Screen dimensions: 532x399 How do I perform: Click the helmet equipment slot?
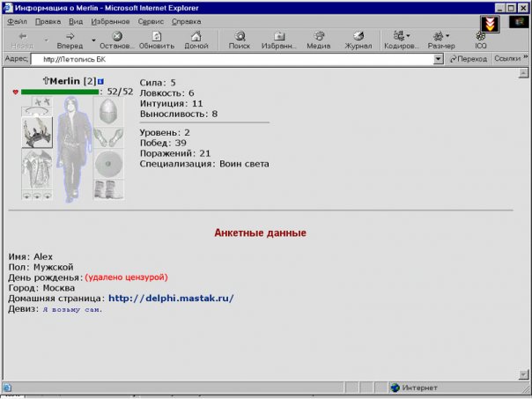pos(108,111)
